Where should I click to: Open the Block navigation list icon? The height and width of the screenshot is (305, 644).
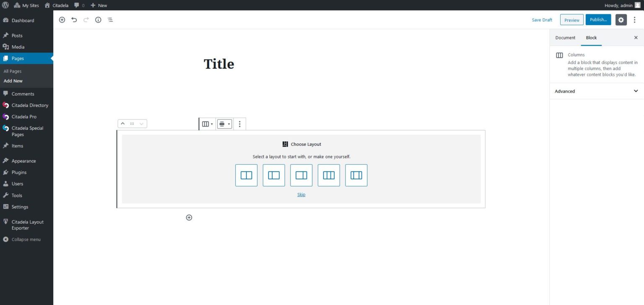[x=110, y=20]
